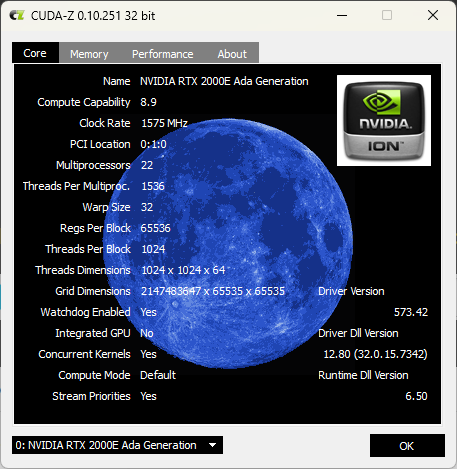457x469 pixels.
Task: Click the Watchdog Enabled value Yes
Action: pos(148,312)
